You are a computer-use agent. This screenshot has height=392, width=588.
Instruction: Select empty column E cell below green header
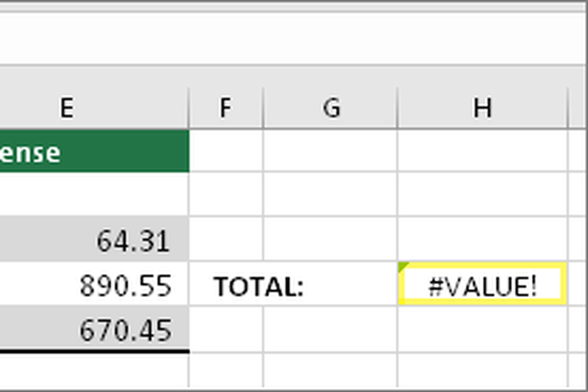(94, 195)
